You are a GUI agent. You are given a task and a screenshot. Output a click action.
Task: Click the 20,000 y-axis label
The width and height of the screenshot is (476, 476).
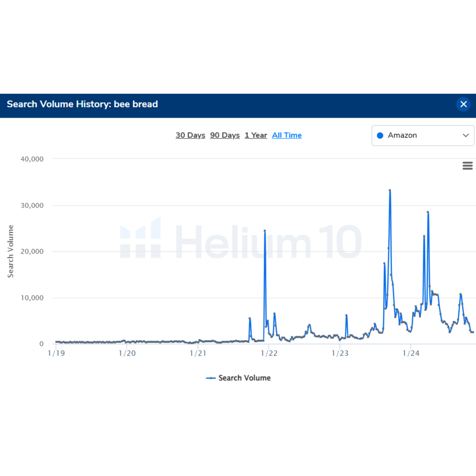[x=32, y=251]
